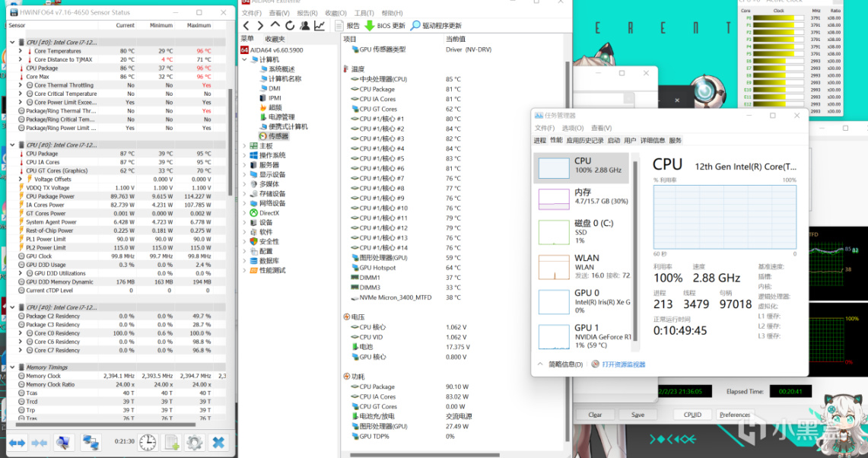This screenshot has width=868, height=458.
Task: Click HWiNFO monitor magnifier icon
Action: tap(63, 443)
